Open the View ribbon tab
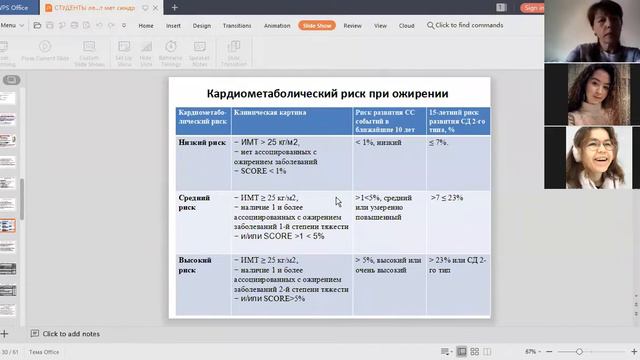Image resolution: width=640 pixels, height=360 pixels. point(380,25)
